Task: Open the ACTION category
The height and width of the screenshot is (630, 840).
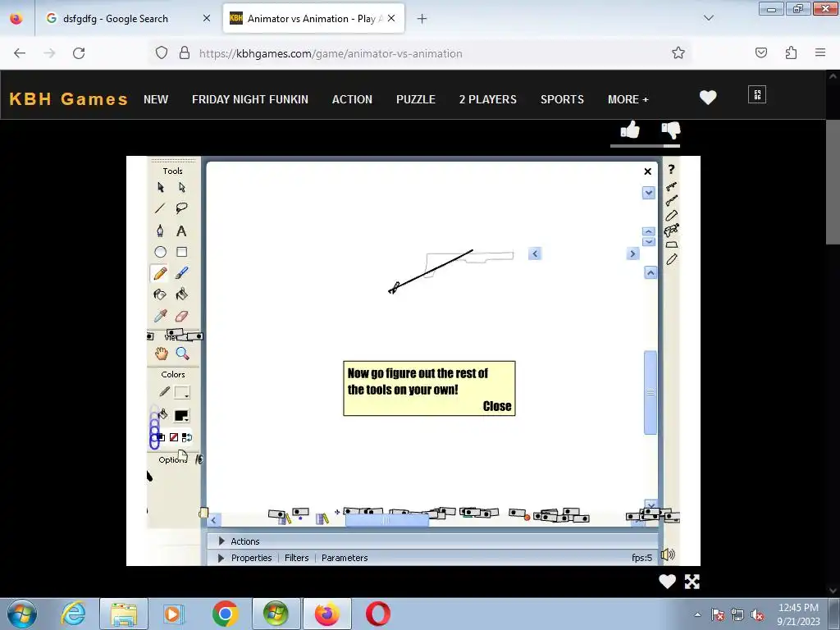Action: coord(352,99)
